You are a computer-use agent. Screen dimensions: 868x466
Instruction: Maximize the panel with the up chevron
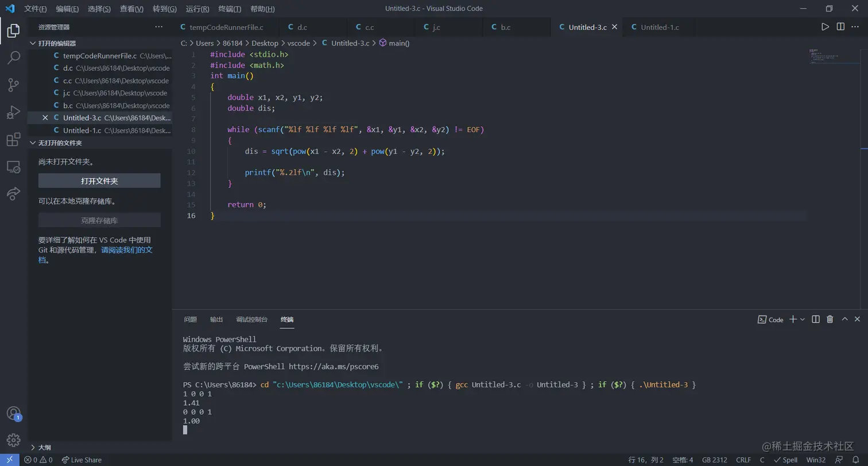[844, 319]
